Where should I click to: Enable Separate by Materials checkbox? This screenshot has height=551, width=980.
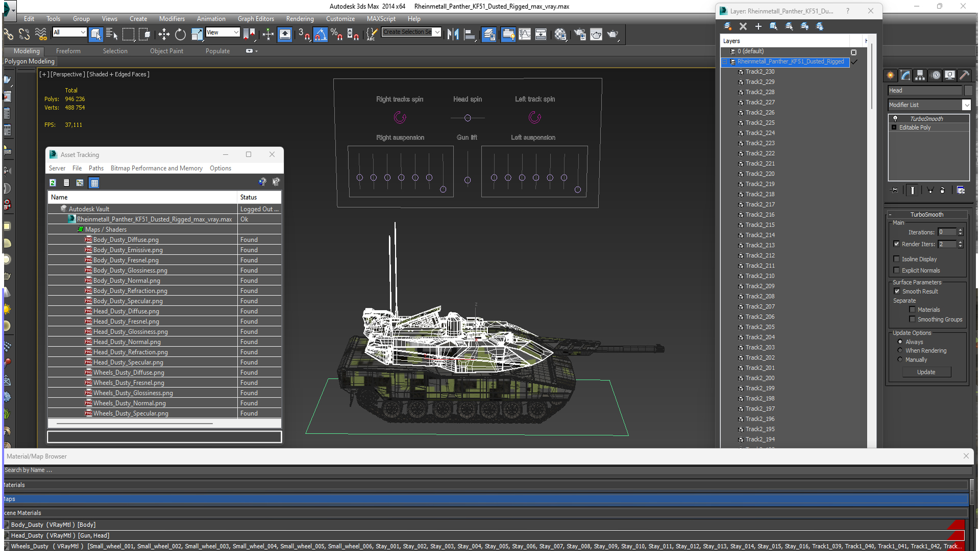[x=912, y=310]
